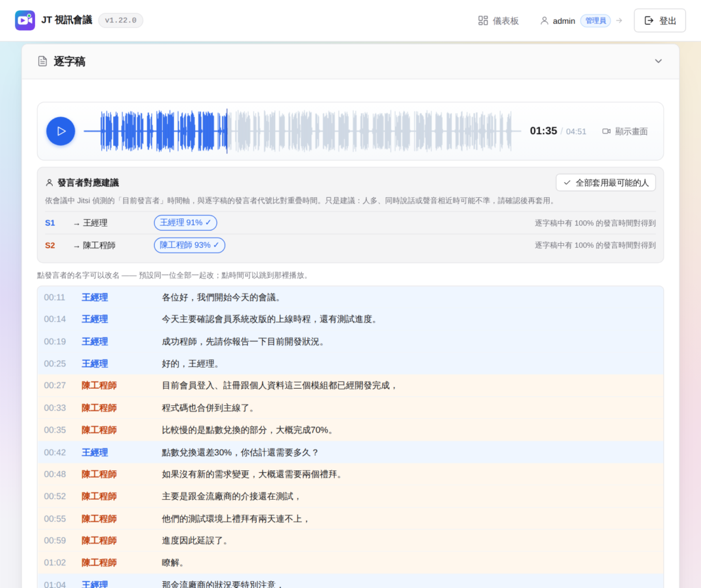Jump to timestamp 00:11
701x588 pixels.
[55, 297]
